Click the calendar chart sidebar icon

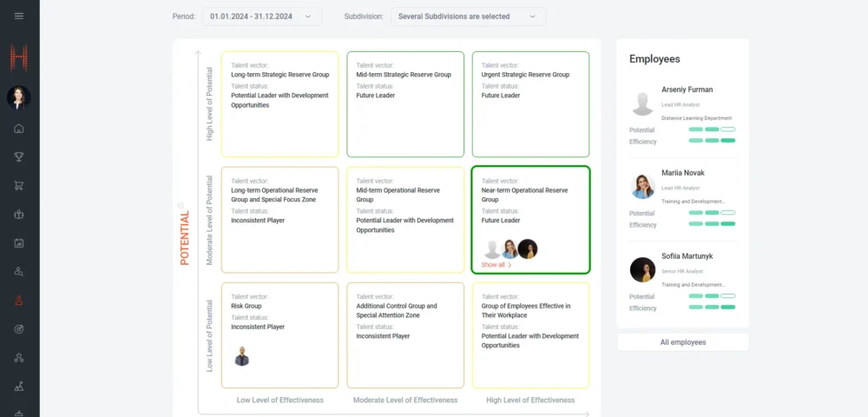tap(19, 243)
